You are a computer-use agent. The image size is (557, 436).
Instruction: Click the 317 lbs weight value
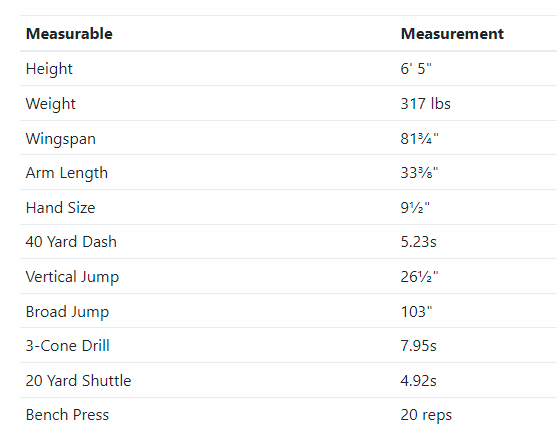pyautogui.click(x=426, y=104)
